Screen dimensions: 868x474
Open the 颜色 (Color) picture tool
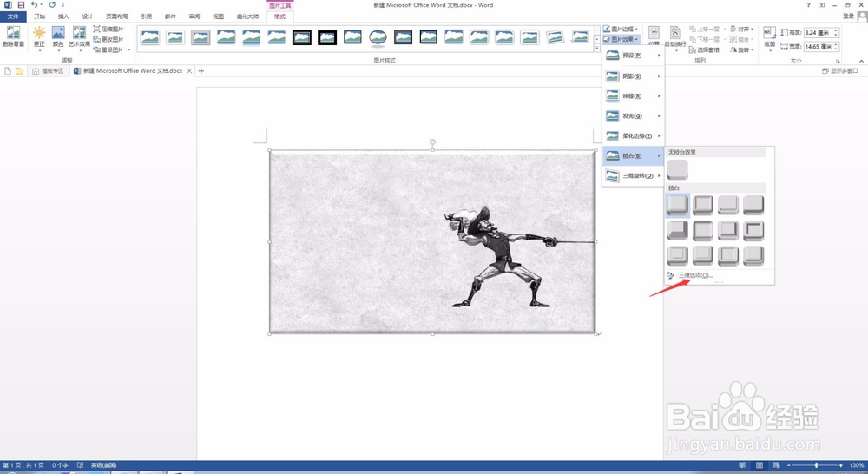58,36
